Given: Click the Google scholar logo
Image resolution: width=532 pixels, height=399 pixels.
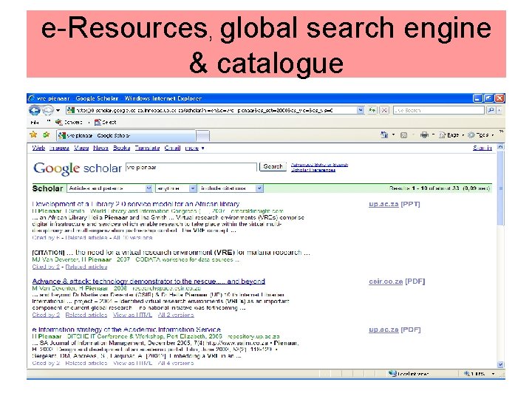Looking at the screenshot, I should (x=78, y=168).
